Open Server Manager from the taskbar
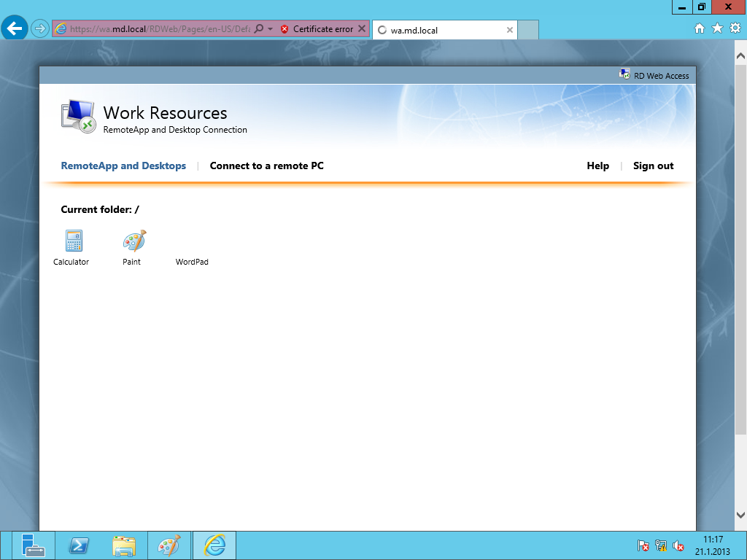 34,545
